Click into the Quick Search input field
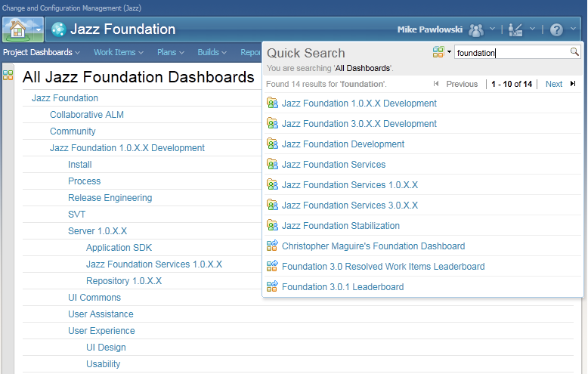 point(512,52)
